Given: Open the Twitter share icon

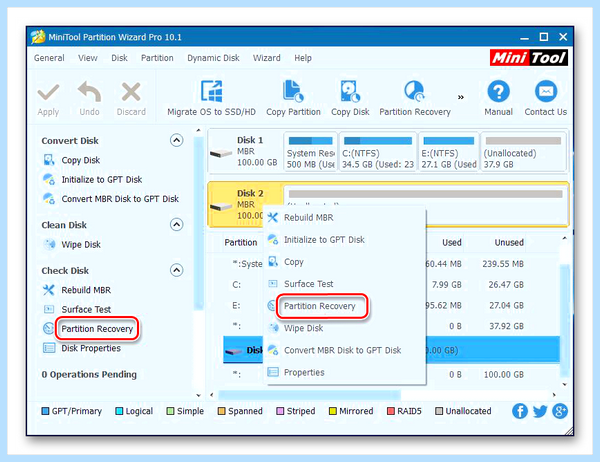Looking at the screenshot, I should 540,411.
